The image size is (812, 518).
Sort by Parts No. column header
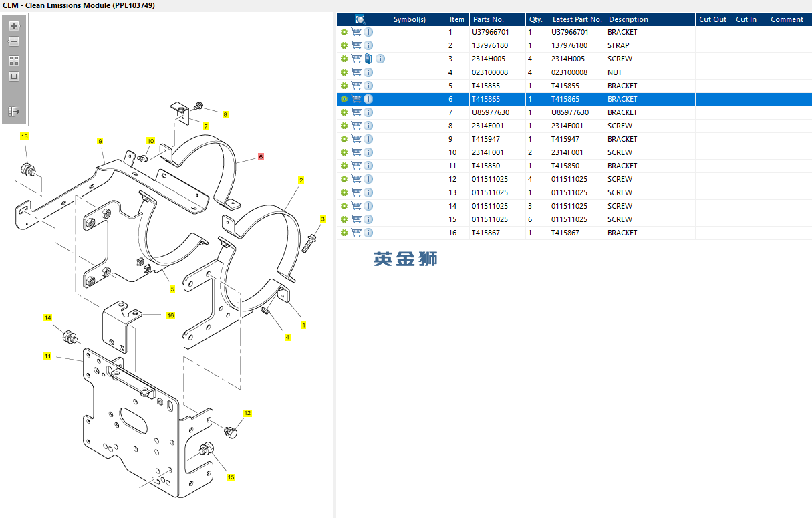click(x=497, y=19)
